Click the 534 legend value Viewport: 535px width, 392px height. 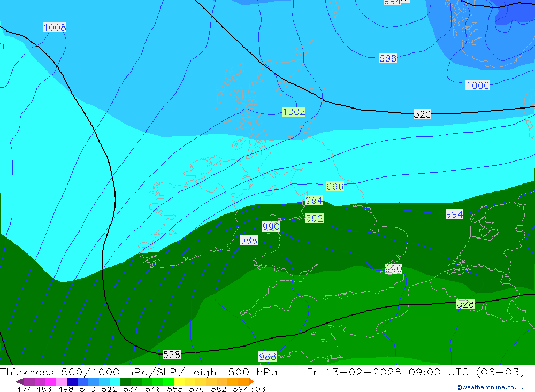click(132, 389)
